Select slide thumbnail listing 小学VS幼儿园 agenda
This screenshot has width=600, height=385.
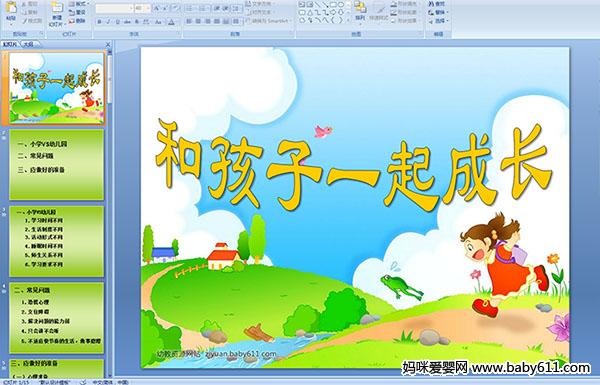click(x=57, y=165)
